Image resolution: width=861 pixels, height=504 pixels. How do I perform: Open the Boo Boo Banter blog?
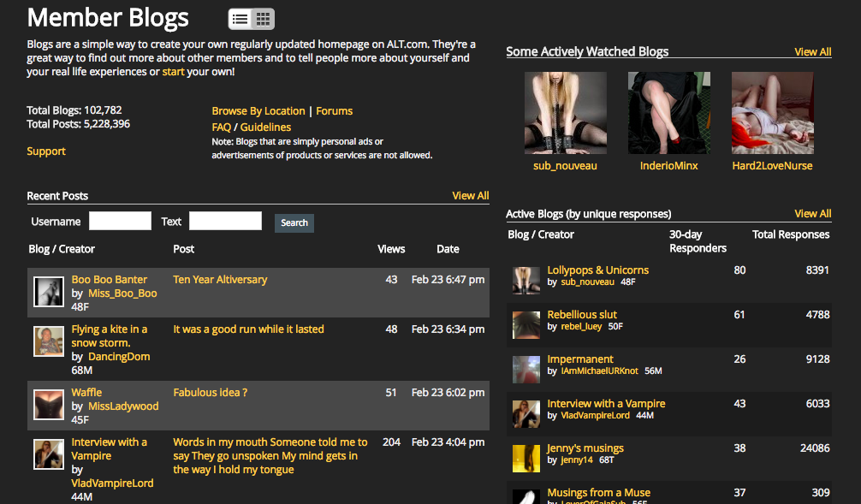tap(110, 280)
